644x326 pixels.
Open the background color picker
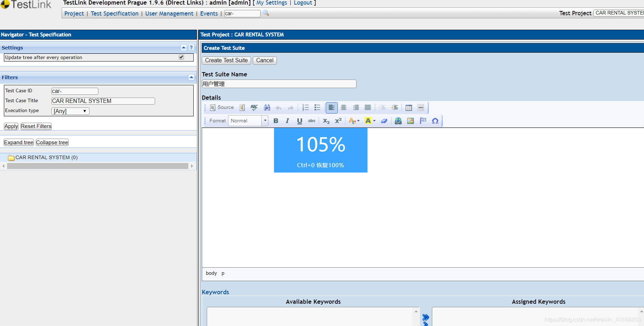click(x=370, y=121)
